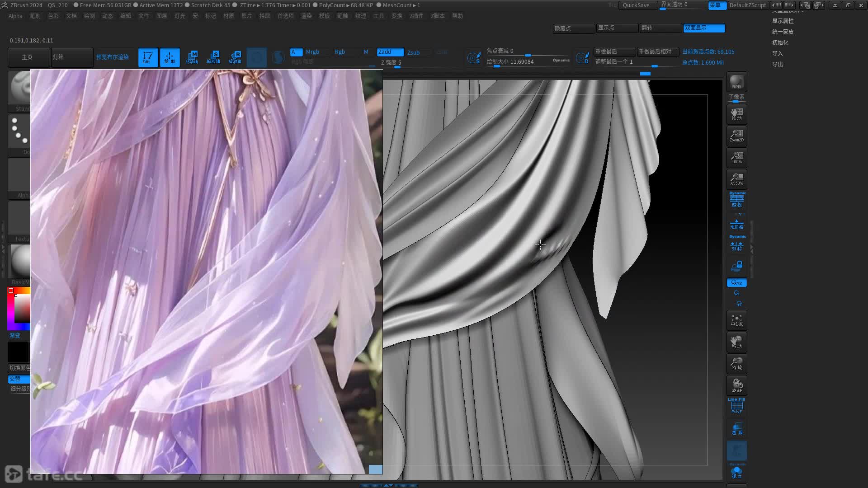Toggle the Zadd button

(390, 52)
